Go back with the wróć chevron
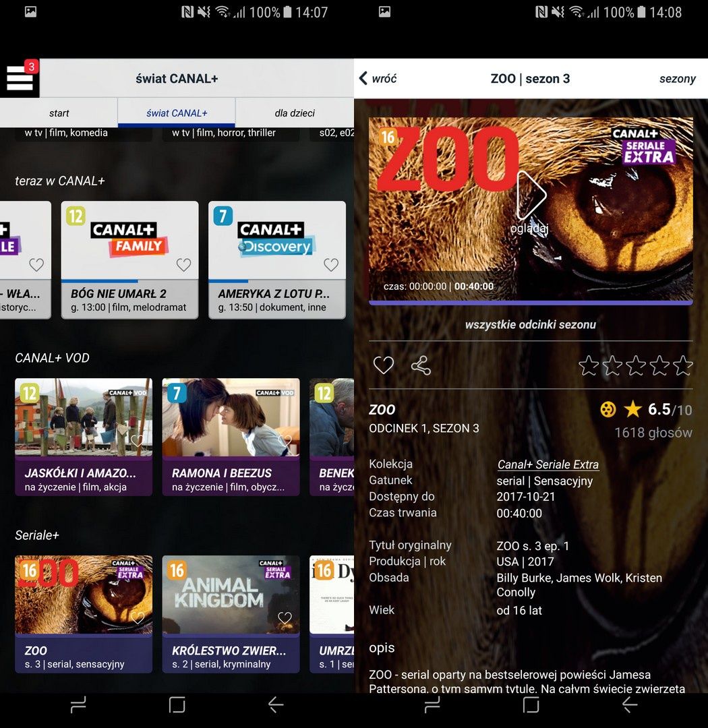Screen dimensions: 708x728 tap(378, 78)
